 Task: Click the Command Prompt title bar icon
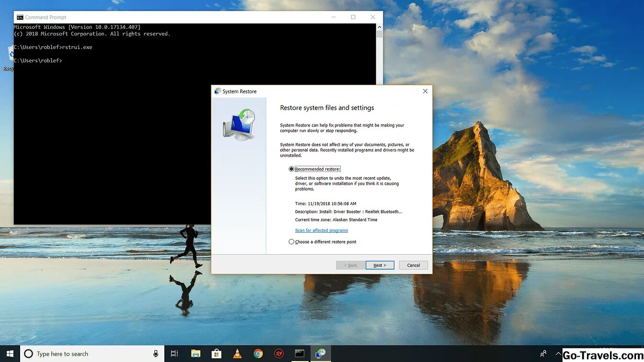pyautogui.click(x=20, y=17)
